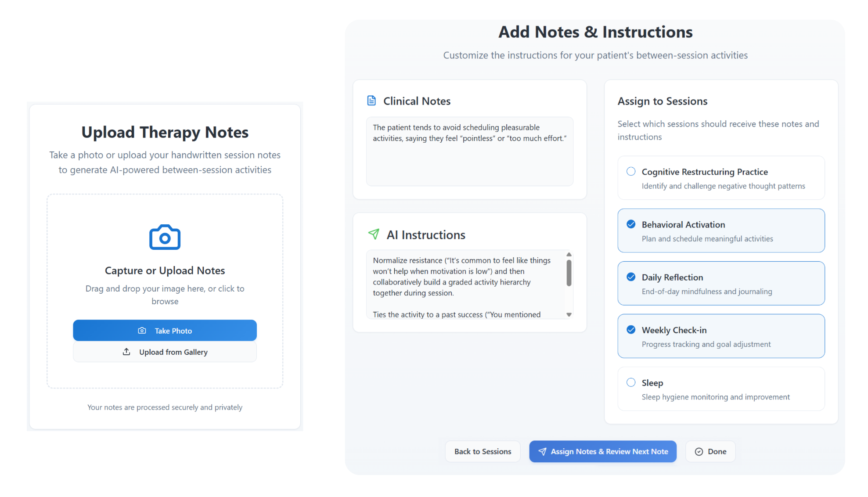Click the AI Instructions scroll up arrow
This screenshot has height=497, width=868.
569,255
